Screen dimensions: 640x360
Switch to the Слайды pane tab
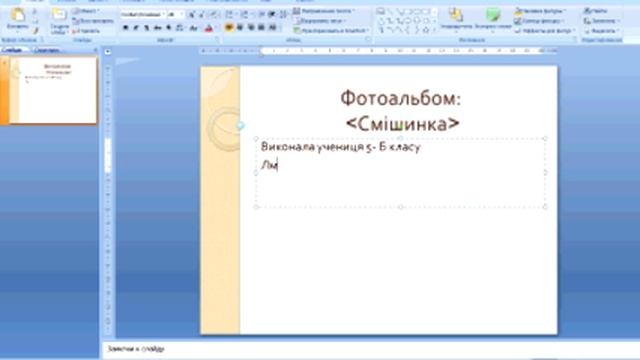[12, 50]
